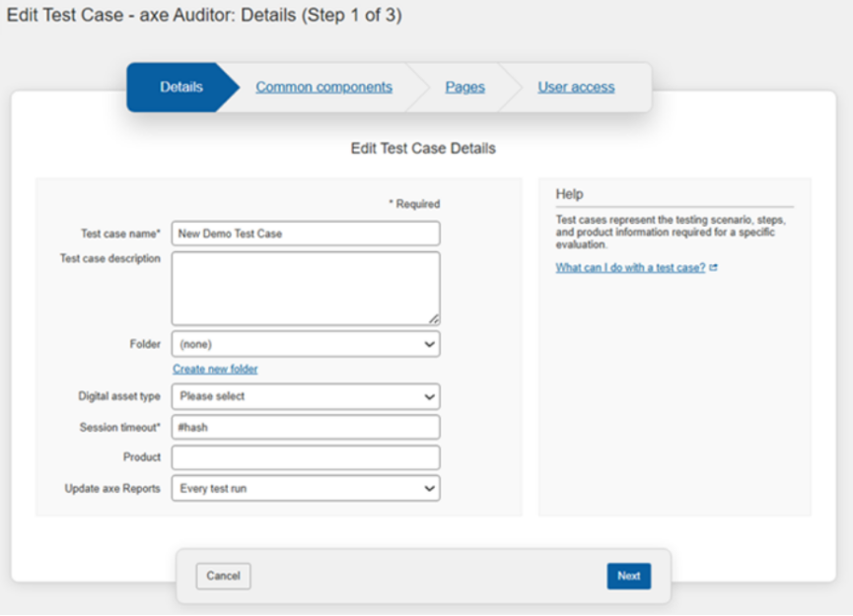Viewport: 853px width, 616px height.
Task: Click the description box resize handle
Action: pyautogui.click(x=434, y=318)
